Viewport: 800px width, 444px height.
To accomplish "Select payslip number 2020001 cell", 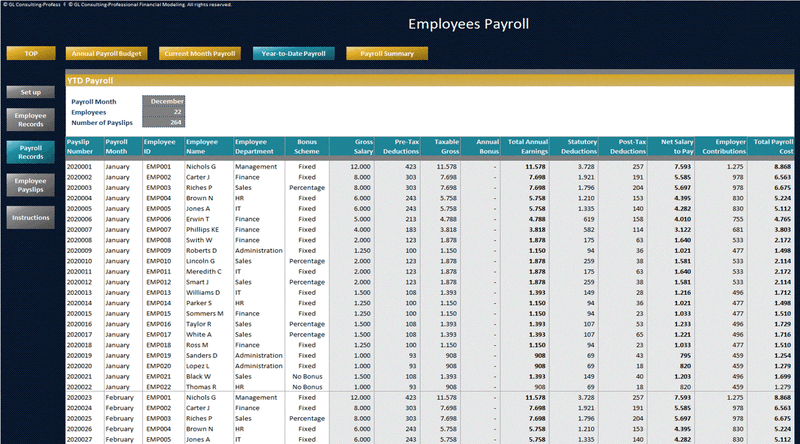I will click(x=79, y=166).
